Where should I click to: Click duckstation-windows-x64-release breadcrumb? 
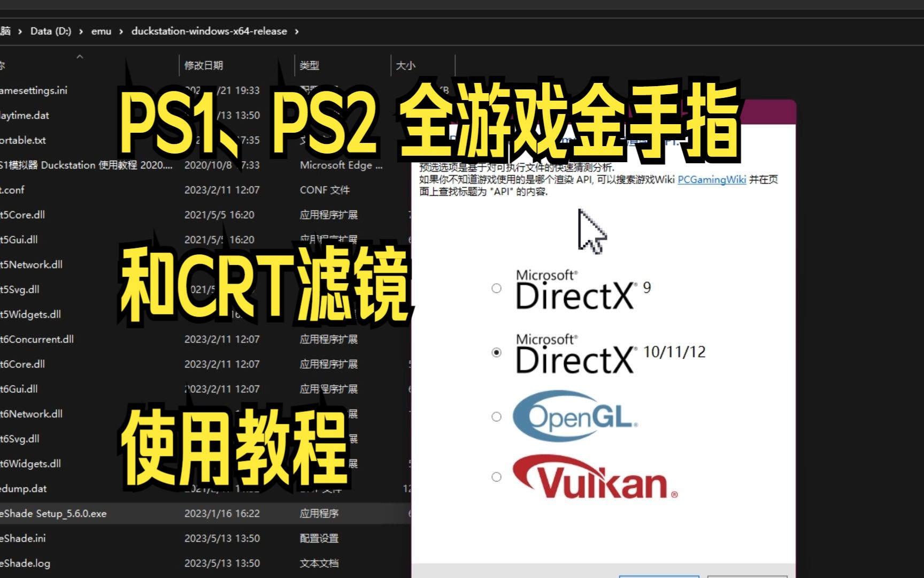tap(209, 31)
